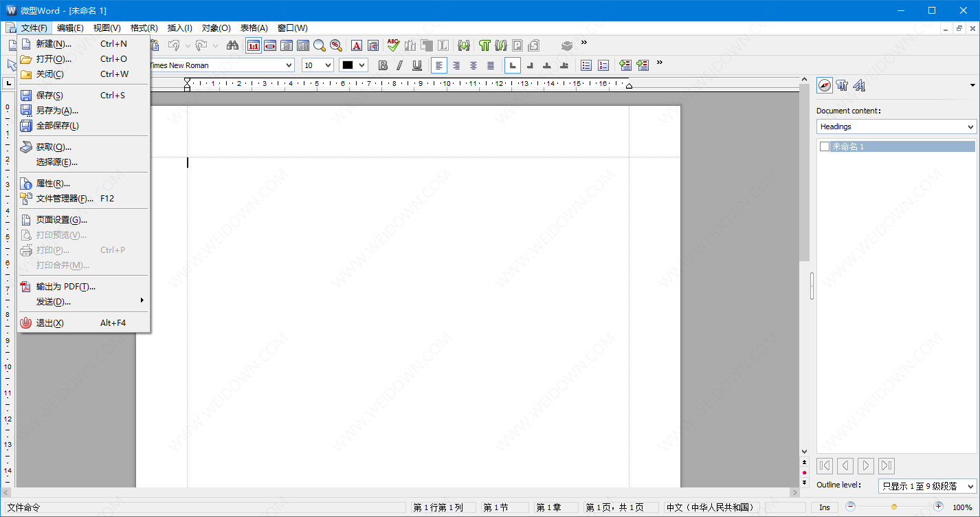Click the bulleted list icon
The height and width of the screenshot is (517, 980).
click(x=586, y=65)
